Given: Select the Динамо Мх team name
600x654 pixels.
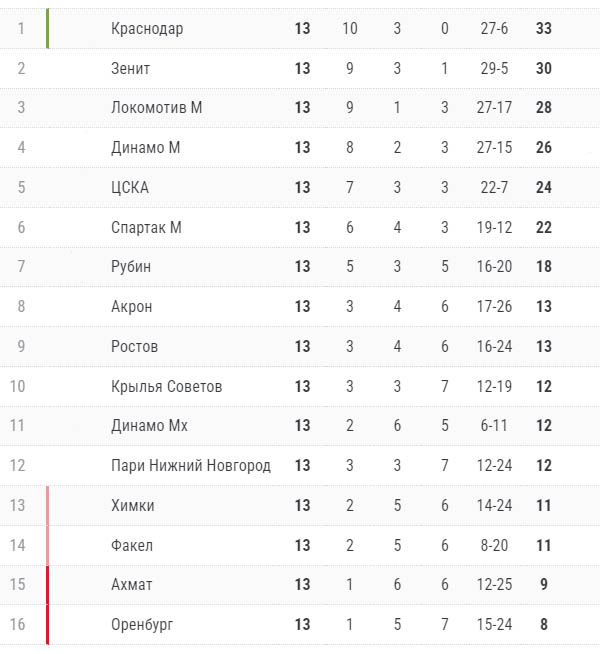Looking at the screenshot, I should click(149, 426).
